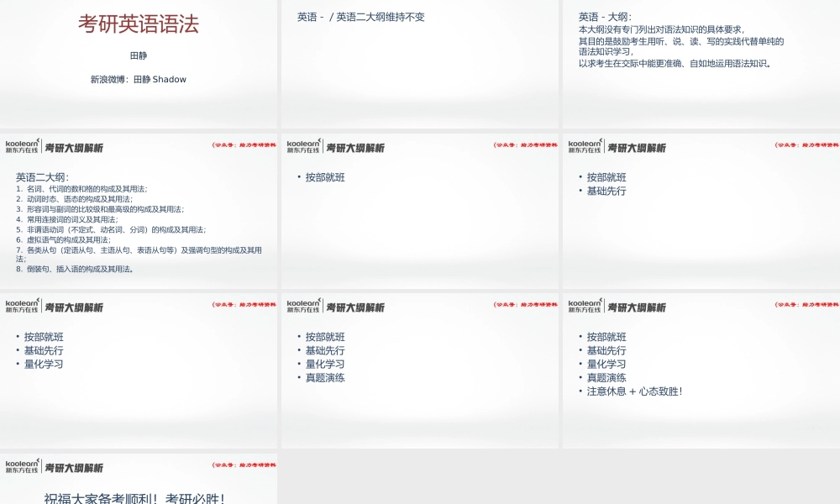840x504 pixels.
Task: Click the 田静 author name text
Action: pyautogui.click(x=139, y=56)
